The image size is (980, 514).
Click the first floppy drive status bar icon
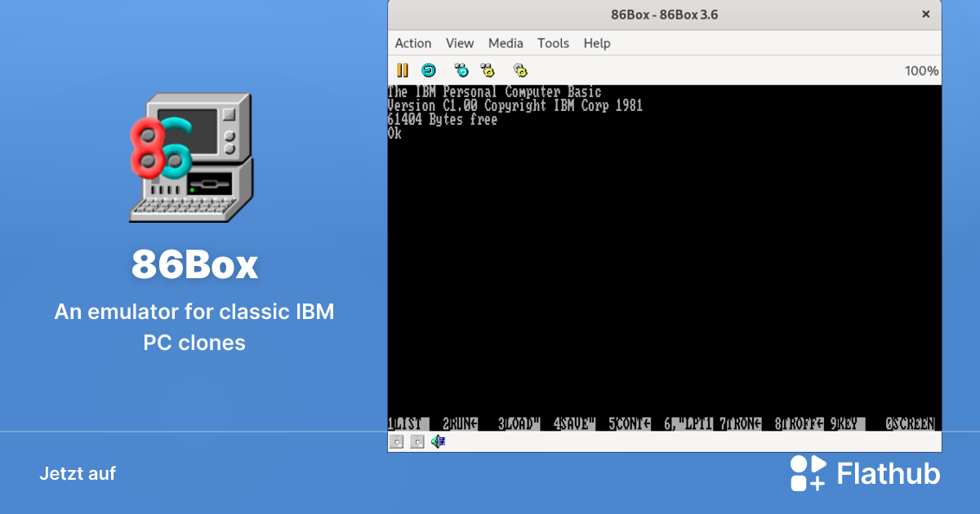(397, 441)
